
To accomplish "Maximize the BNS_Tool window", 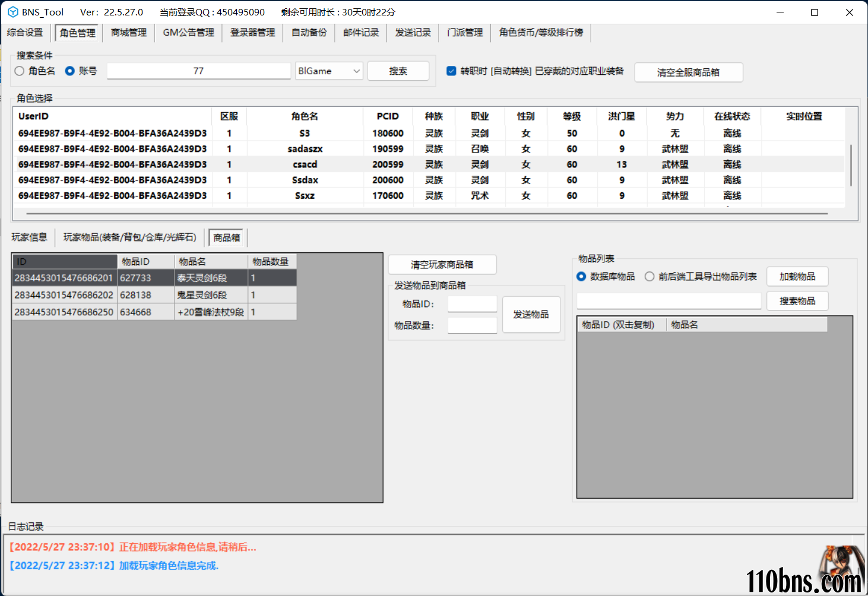I will (x=815, y=12).
